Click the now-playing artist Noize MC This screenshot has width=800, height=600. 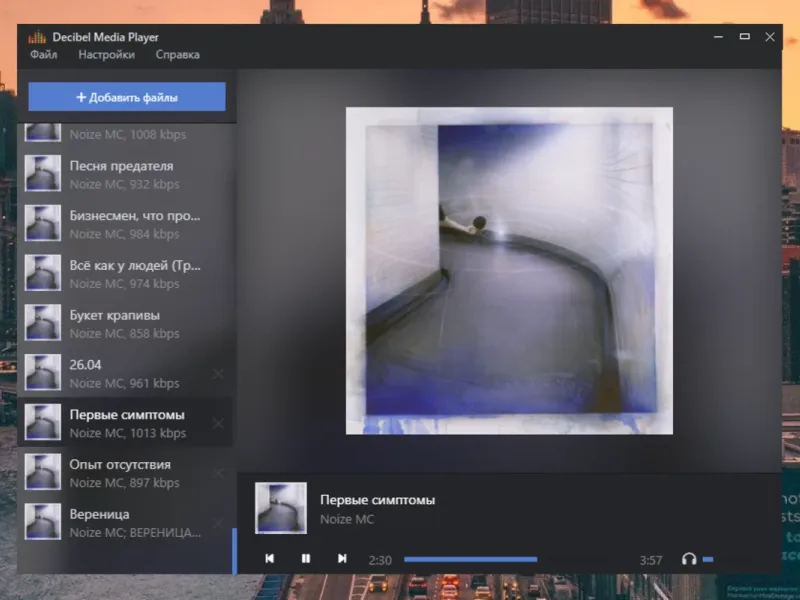(347, 519)
